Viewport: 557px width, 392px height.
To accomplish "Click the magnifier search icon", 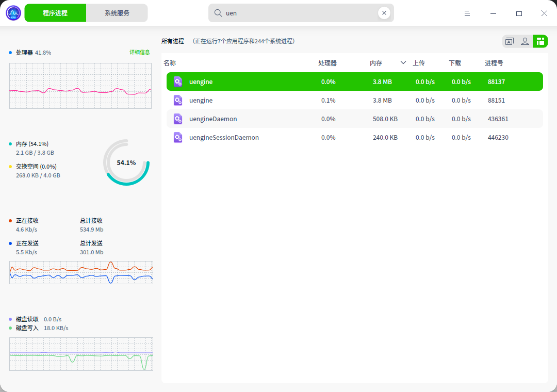I will click(218, 13).
